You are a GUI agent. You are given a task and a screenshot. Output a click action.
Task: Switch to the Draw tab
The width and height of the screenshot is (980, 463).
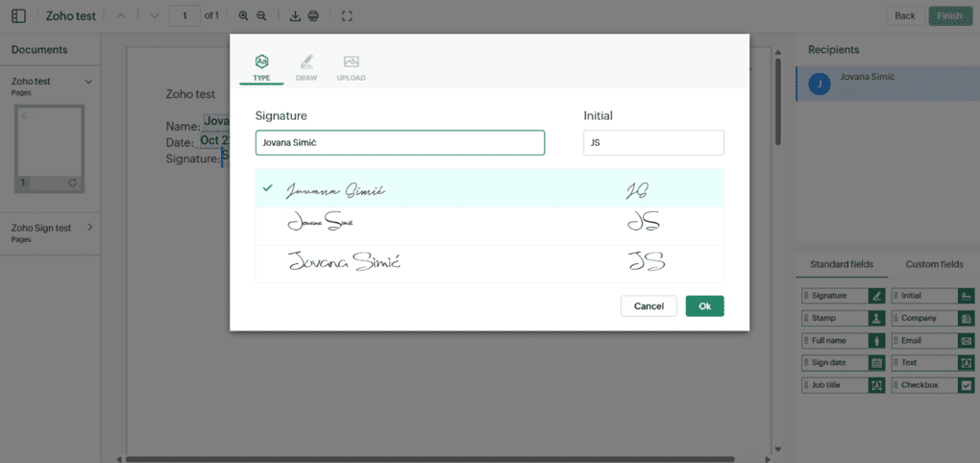point(306,68)
